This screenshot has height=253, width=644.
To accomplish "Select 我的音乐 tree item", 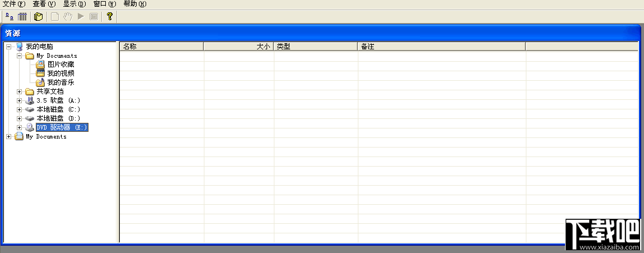I will 61,82.
